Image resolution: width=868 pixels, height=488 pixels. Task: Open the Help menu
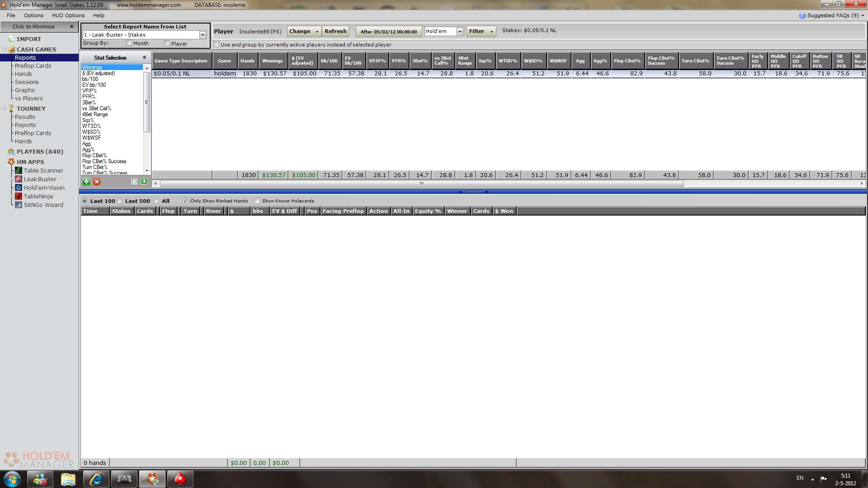[99, 15]
